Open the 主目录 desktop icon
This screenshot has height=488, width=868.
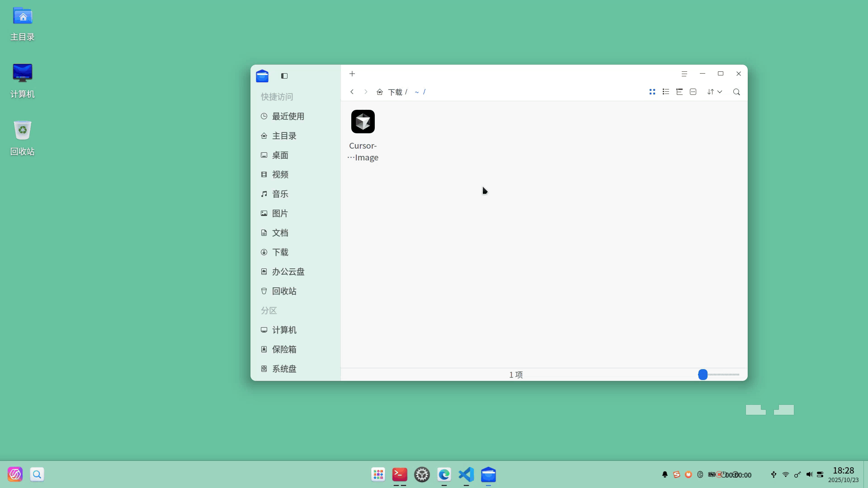[x=23, y=24]
